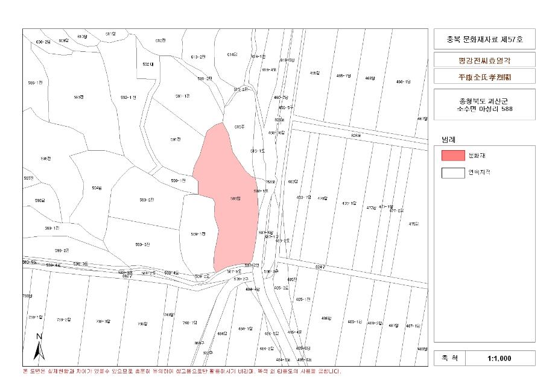This screenshot has height=392, width=555.
Task: Click the 충북 문화재자료 제57호 title box
Action: 484,39
